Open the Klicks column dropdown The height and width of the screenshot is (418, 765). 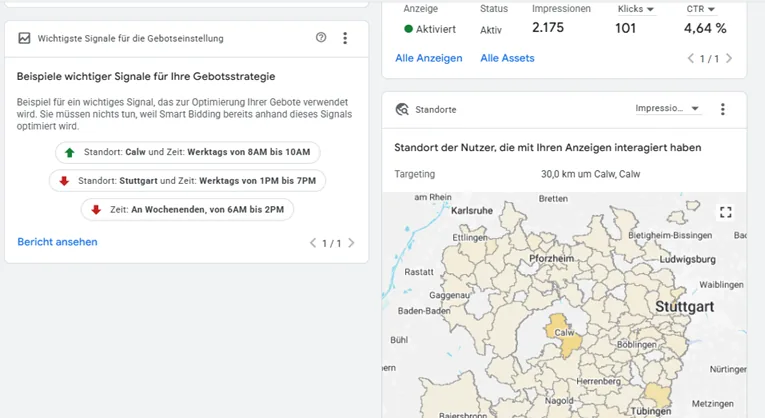tap(636, 9)
